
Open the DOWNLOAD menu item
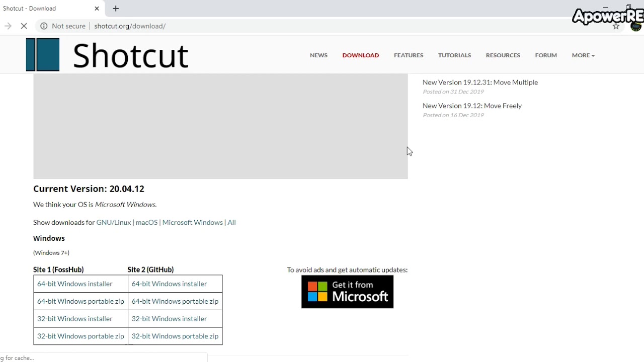[361, 55]
